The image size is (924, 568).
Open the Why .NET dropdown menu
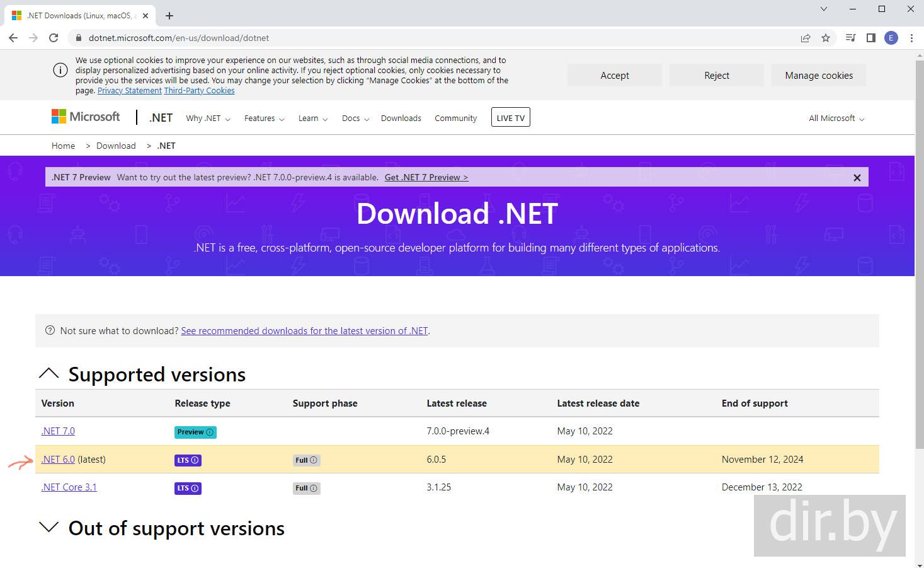point(208,119)
